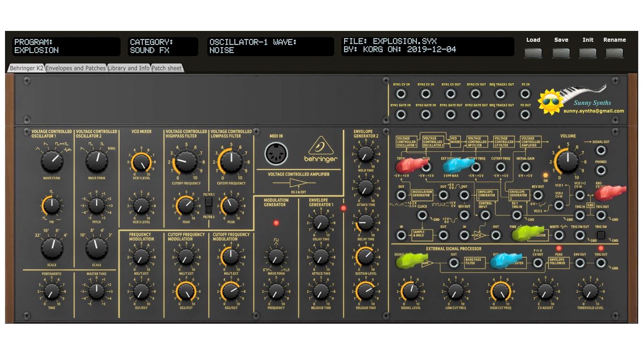Image resolution: width=644 pixels, height=355 pixels.
Task: Click the band pass filter OUT jack
Action: (x=454, y=263)
